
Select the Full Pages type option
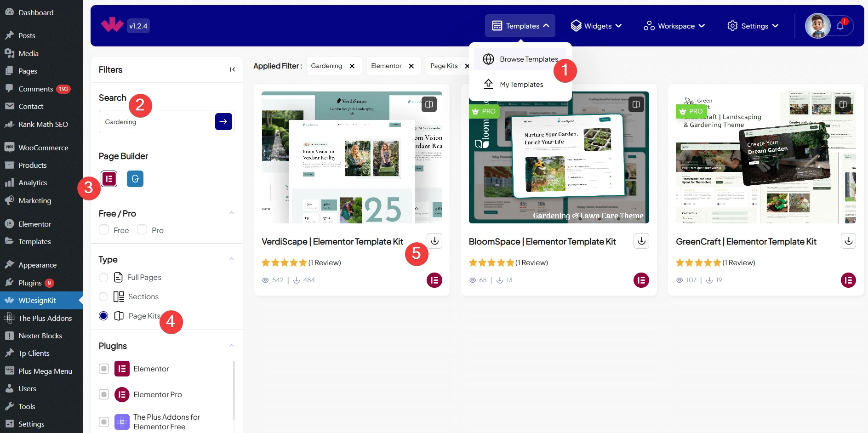(x=104, y=277)
